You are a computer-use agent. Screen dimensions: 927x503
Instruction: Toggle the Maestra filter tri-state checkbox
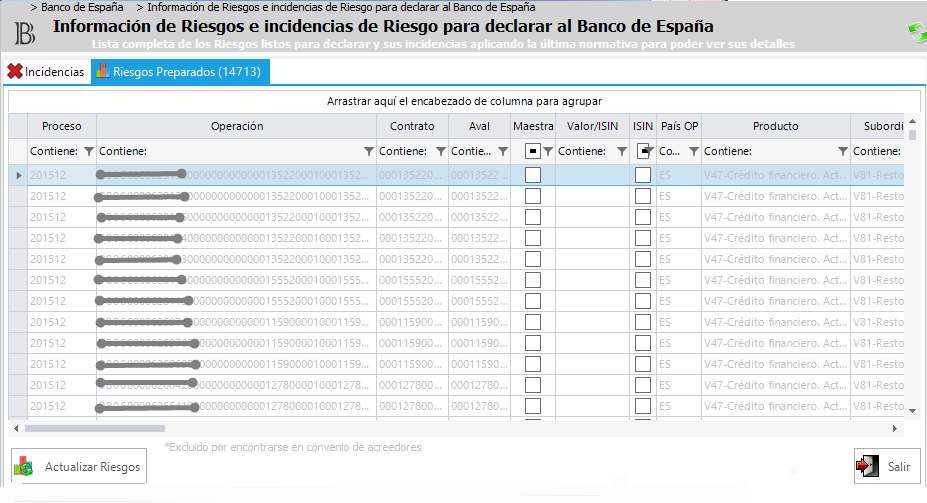[x=533, y=151]
